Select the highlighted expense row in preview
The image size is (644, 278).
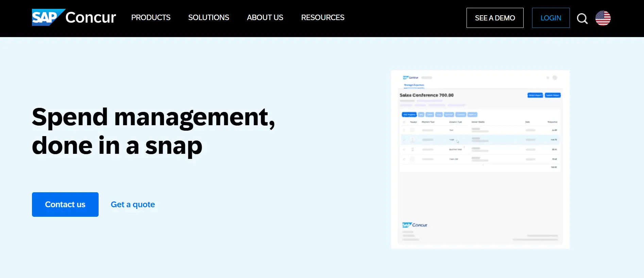point(480,140)
